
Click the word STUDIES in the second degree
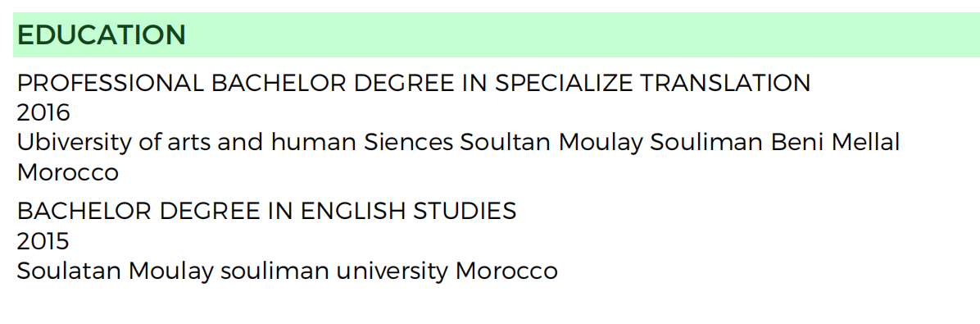coord(465,212)
